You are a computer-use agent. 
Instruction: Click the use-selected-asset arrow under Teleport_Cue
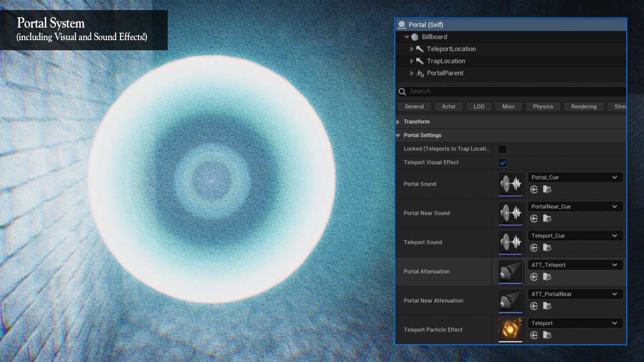pos(534,248)
